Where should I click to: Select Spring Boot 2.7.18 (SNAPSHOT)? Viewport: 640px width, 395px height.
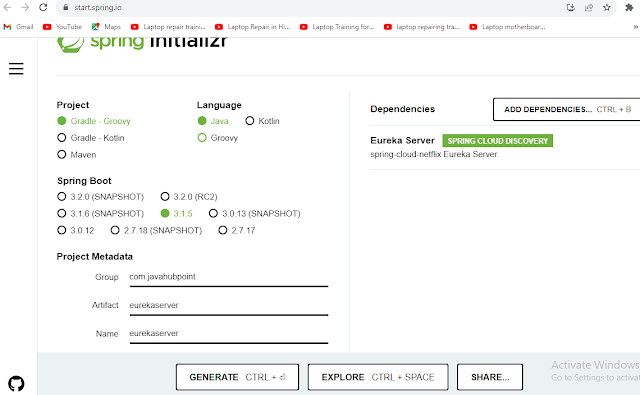[x=156, y=231]
